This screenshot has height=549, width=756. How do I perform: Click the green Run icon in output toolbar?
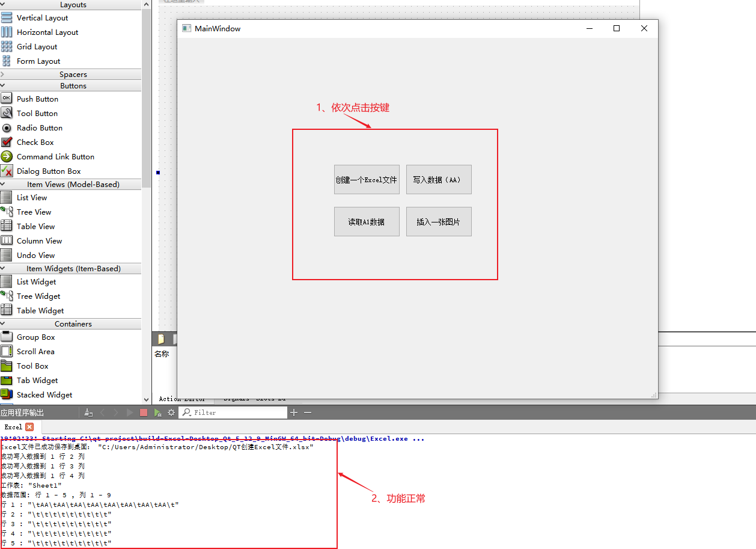click(158, 413)
